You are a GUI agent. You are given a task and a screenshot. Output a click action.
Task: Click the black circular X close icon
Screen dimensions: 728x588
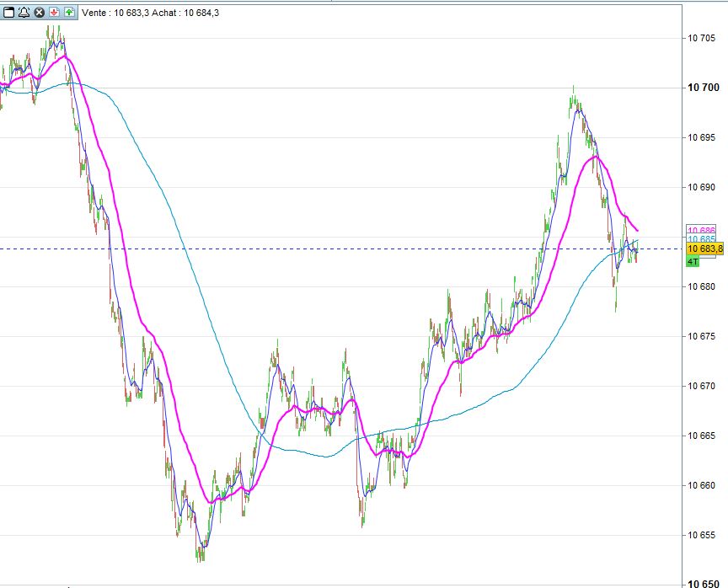[x=40, y=13]
